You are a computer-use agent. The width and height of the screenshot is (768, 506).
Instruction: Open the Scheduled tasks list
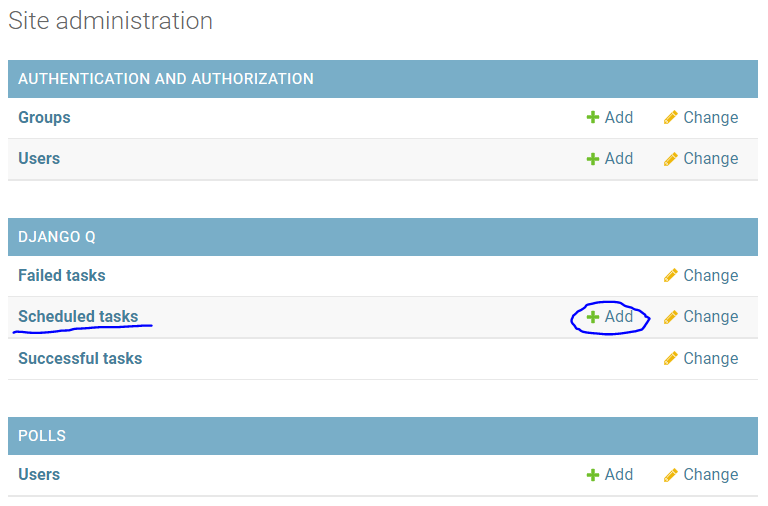click(78, 317)
